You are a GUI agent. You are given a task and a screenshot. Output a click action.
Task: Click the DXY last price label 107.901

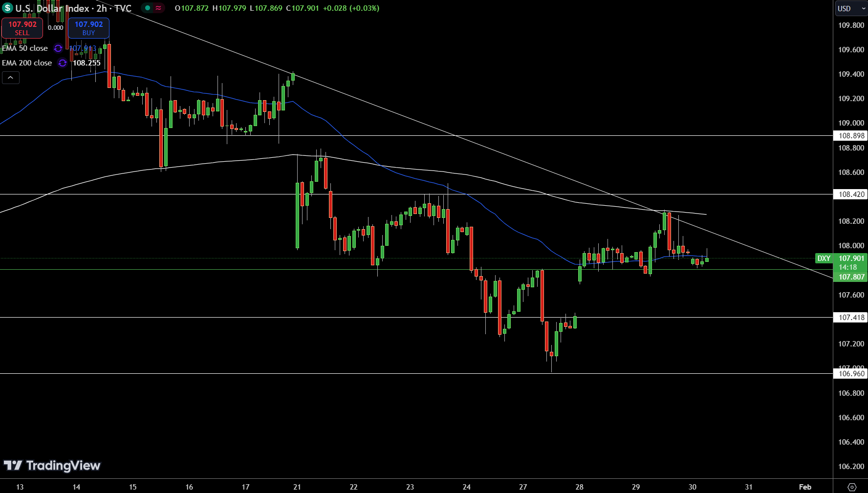point(851,258)
